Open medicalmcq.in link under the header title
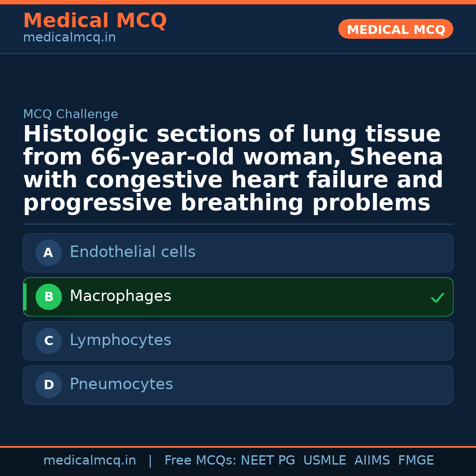Image resolution: width=476 pixels, height=476 pixels. [69, 38]
